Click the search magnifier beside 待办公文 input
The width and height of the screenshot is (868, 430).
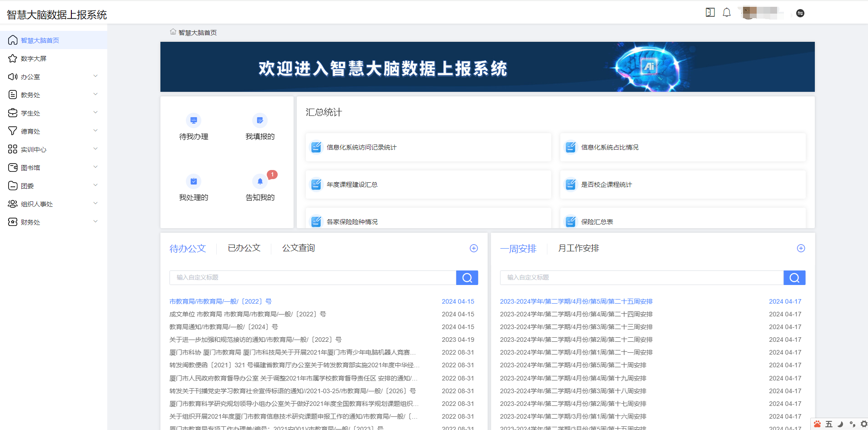[467, 277]
